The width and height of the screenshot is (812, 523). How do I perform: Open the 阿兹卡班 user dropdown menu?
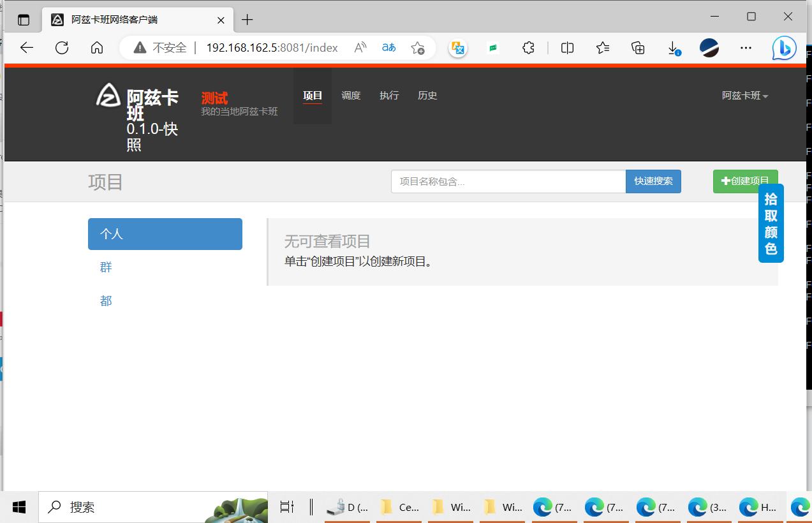tap(744, 95)
